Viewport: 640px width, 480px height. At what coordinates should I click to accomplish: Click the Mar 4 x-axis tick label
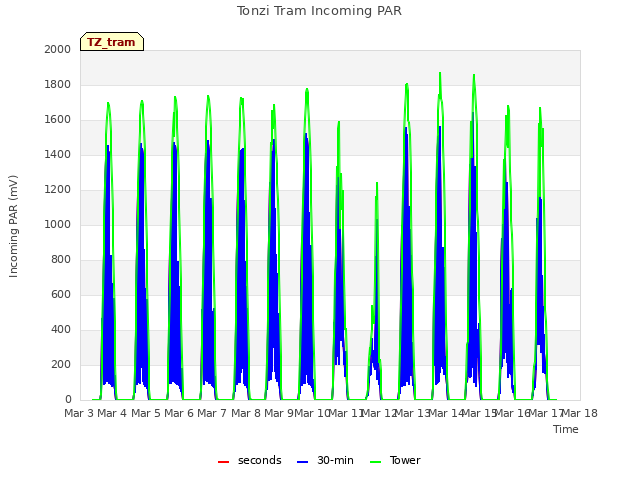[112, 413]
